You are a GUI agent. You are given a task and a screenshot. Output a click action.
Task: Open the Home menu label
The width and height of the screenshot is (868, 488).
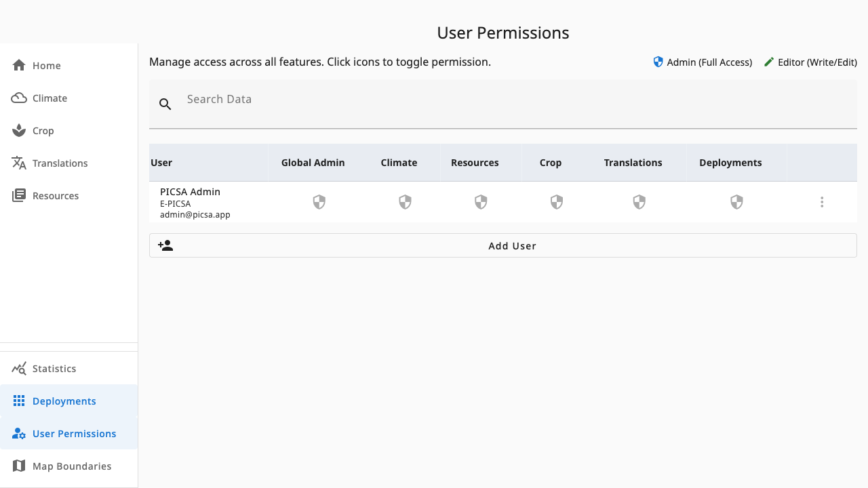click(47, 66)
